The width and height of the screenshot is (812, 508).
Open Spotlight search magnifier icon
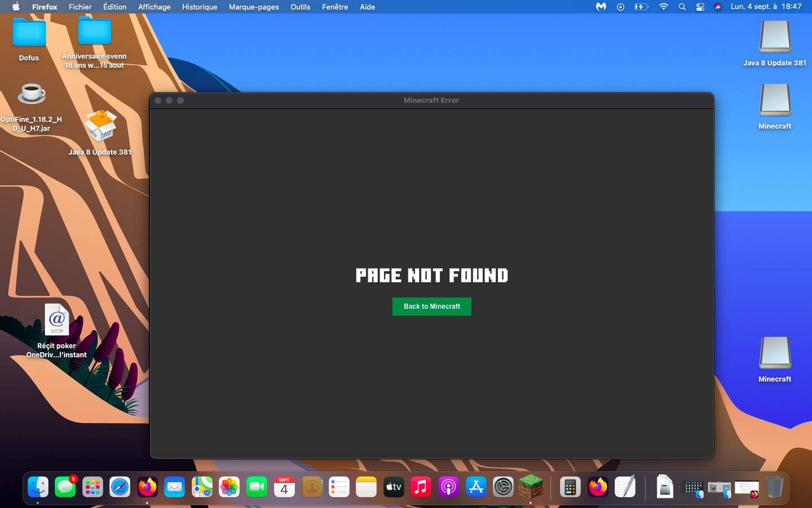tap(682, 7)
